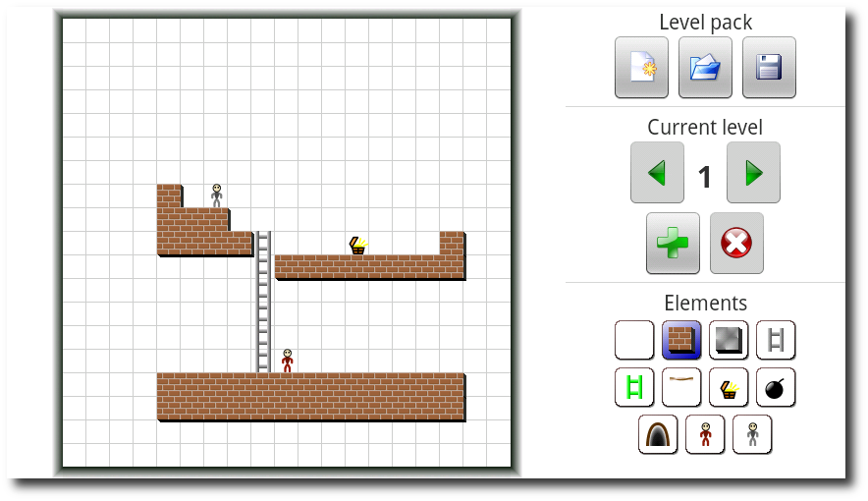Select the brick wall element
Image resolution: width=868 pixels, height=501 pixels.
[x=681, y=340]
